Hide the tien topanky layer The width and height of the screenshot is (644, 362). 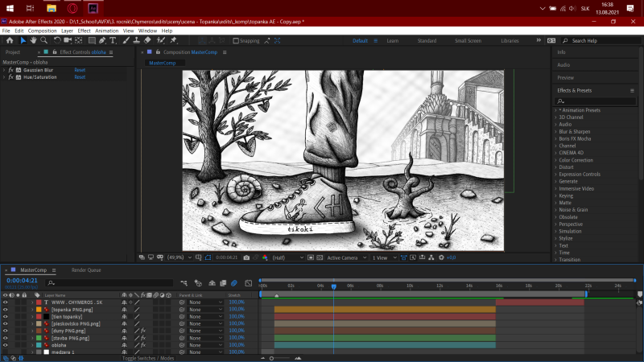[6, 316]
